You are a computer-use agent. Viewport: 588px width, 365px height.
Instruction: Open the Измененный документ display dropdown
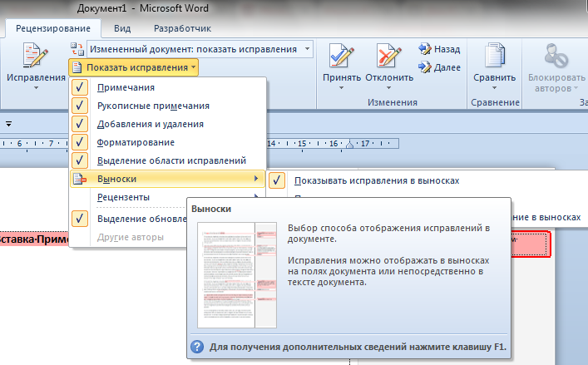[x=307, y=49]
